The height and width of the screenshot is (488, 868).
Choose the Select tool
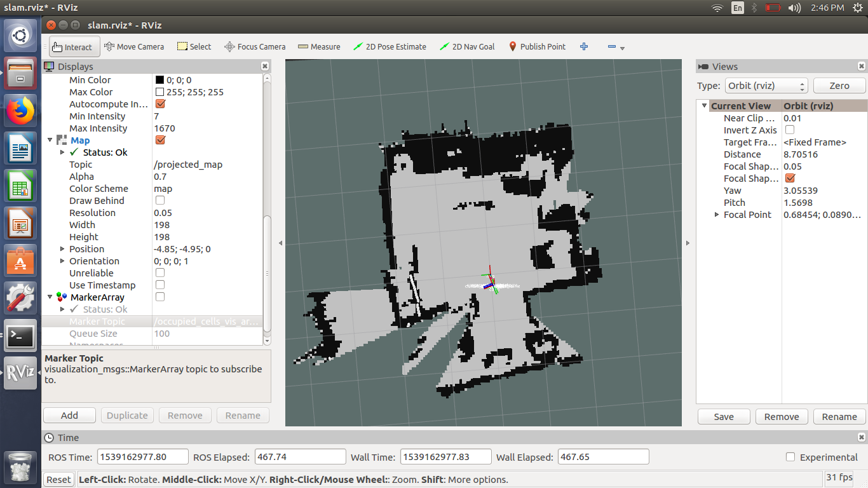tap(194, 46)
